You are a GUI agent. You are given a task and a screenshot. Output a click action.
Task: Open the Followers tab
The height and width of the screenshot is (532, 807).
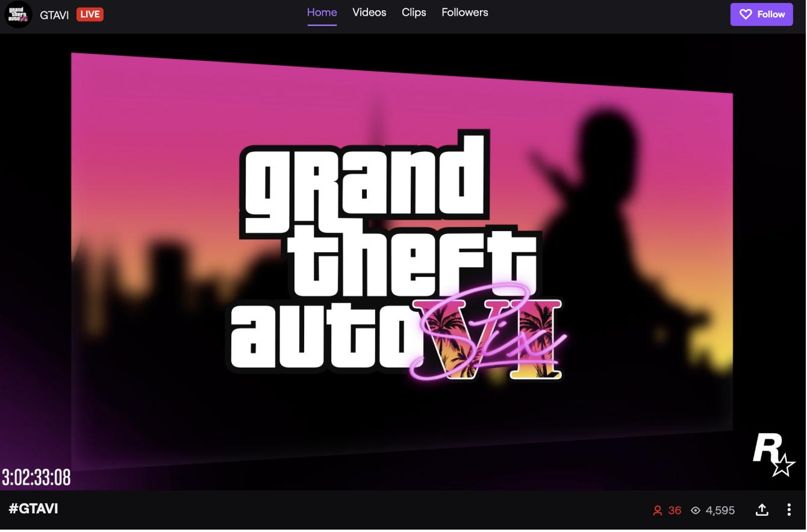coord(465,13)
